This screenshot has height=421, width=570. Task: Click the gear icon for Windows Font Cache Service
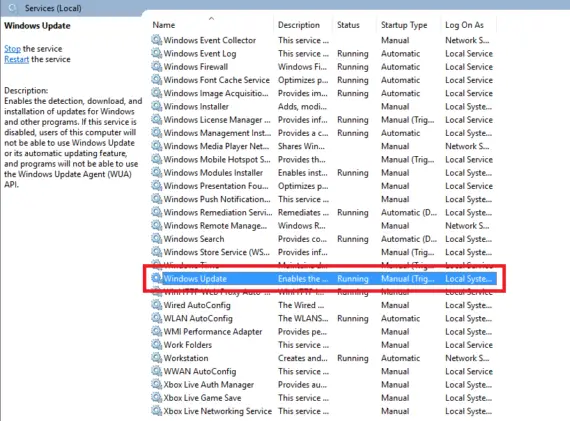pos(156,79)
